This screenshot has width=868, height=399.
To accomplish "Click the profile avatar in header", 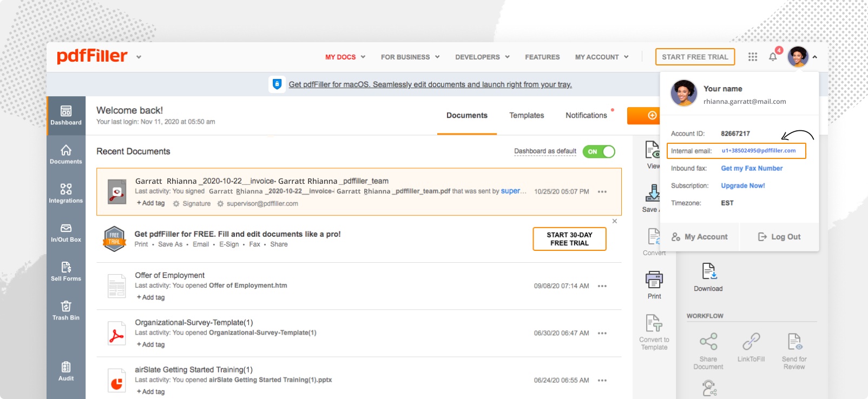I will coord(798,56).
